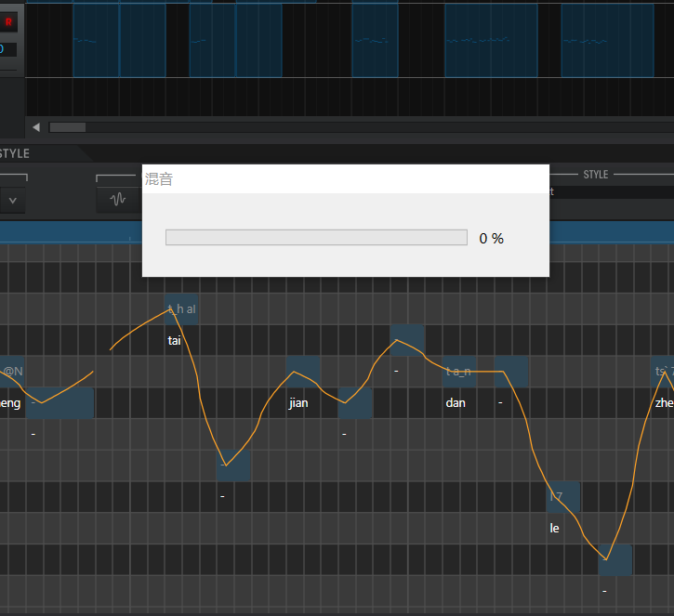Select the "zhe" note block at right edge
Screen dimensions: 674x616
pyautogui.click(x=663, y=371)
